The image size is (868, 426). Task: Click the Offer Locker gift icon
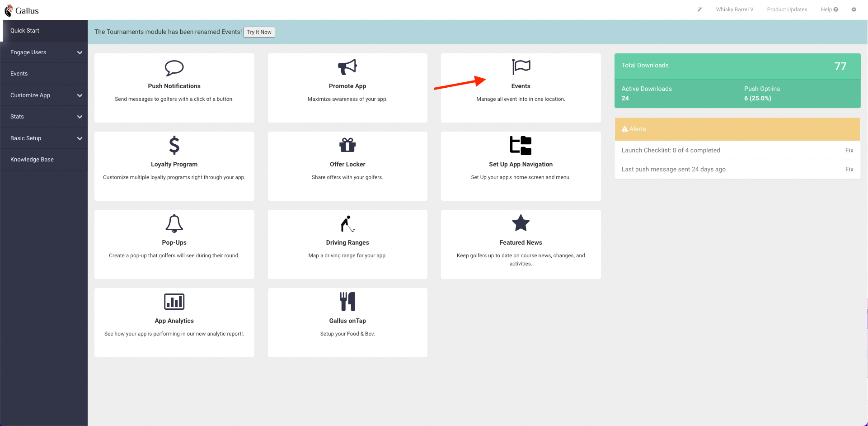click(x=347, y=145)
